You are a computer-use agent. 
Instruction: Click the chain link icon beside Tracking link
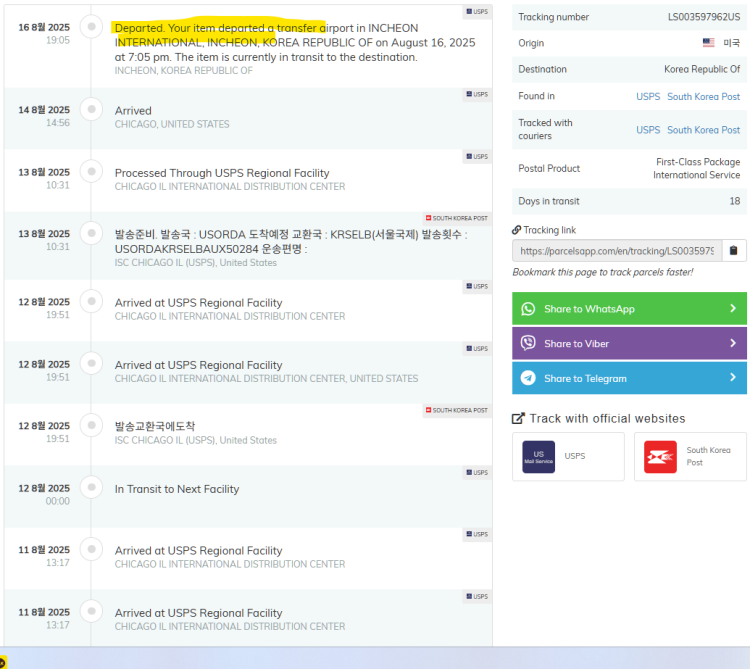tap(517, 230)
